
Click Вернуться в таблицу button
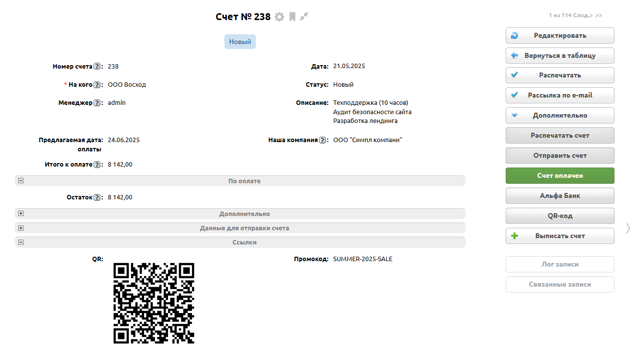point(560,55)
